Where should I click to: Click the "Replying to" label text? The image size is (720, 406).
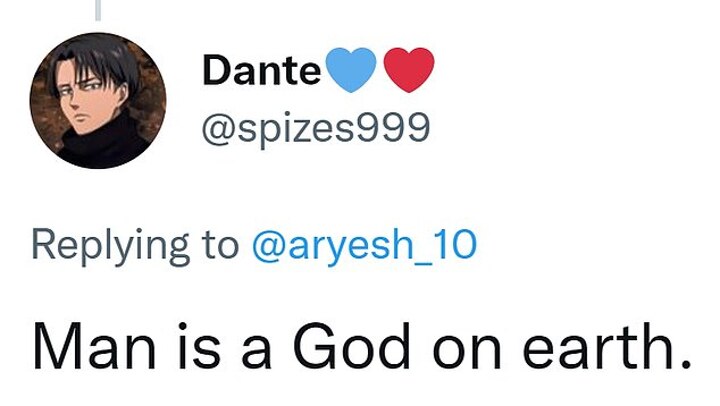pyautogui.click(x=135, y=244)
